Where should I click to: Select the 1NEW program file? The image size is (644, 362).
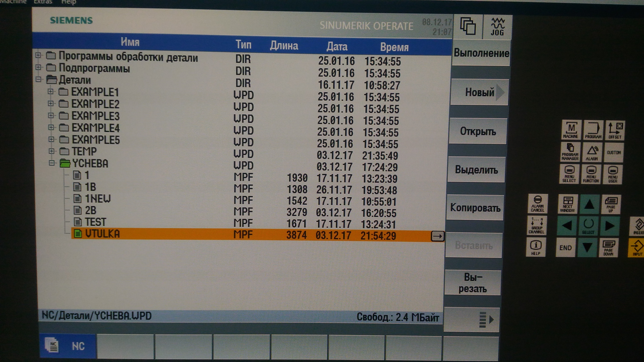pos(97,199)
